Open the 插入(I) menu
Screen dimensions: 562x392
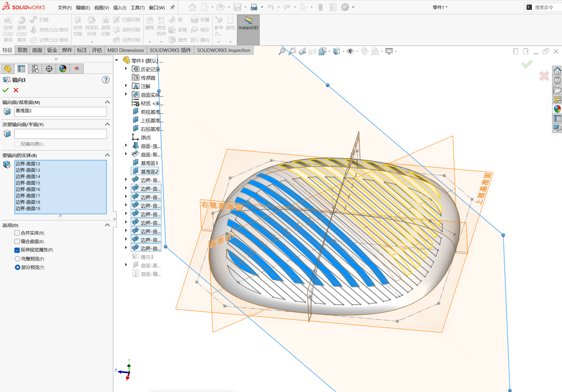[120, 8]
